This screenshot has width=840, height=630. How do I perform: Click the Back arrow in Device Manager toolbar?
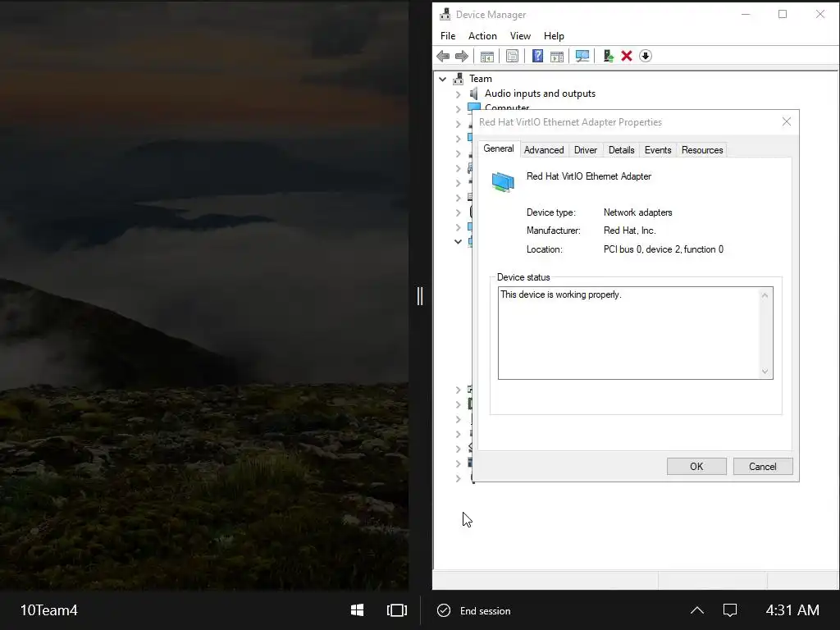(x=443, y=56)
